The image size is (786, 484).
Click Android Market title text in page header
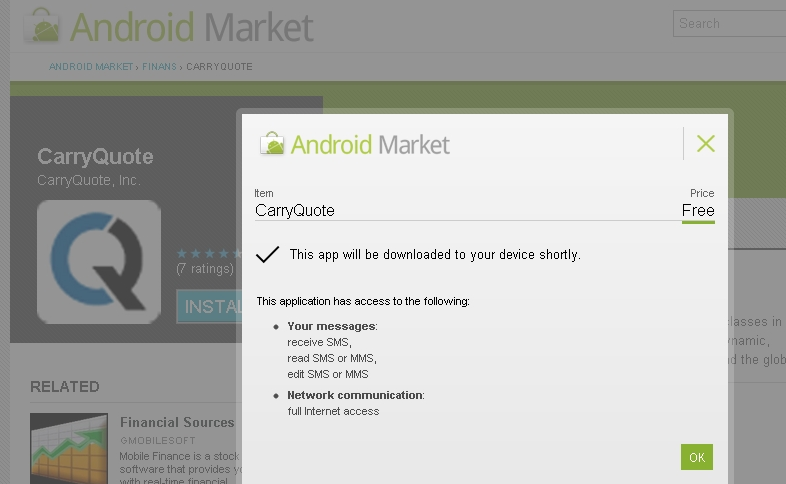[191, 27]
